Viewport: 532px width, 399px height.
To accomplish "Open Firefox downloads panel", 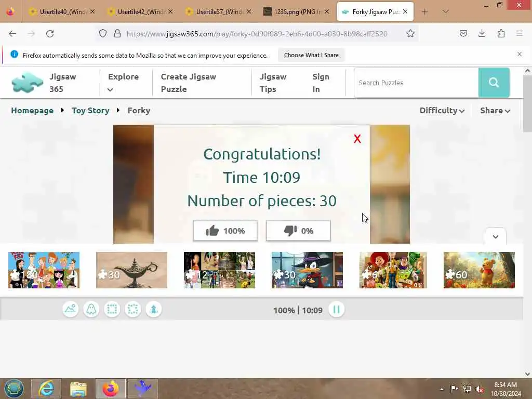I will pyautogui.click(x=482, y=34).
